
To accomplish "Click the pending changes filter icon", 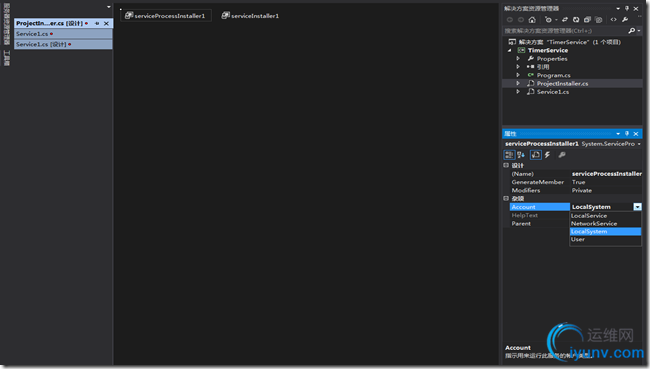I will (x=548, y=19).
